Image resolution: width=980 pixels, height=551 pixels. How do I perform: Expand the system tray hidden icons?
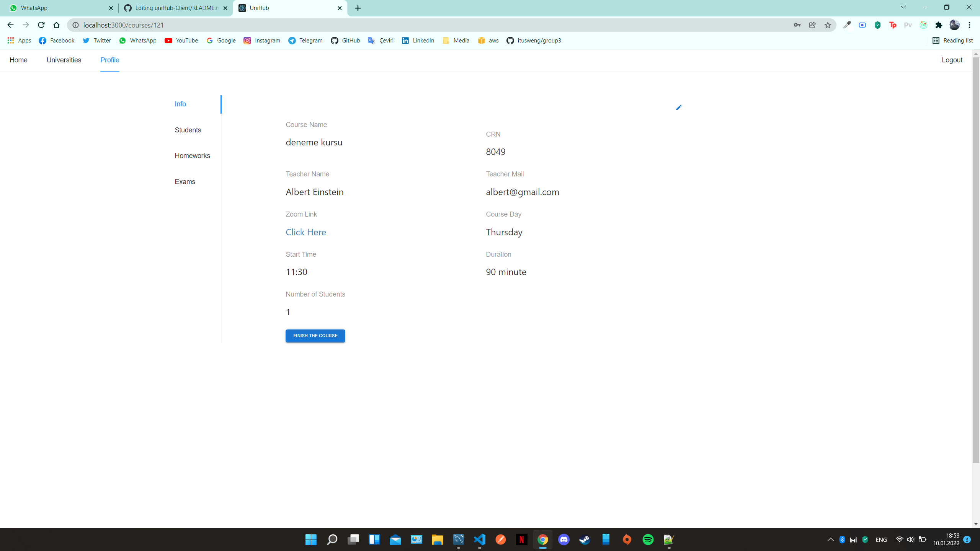coord(830,540)
